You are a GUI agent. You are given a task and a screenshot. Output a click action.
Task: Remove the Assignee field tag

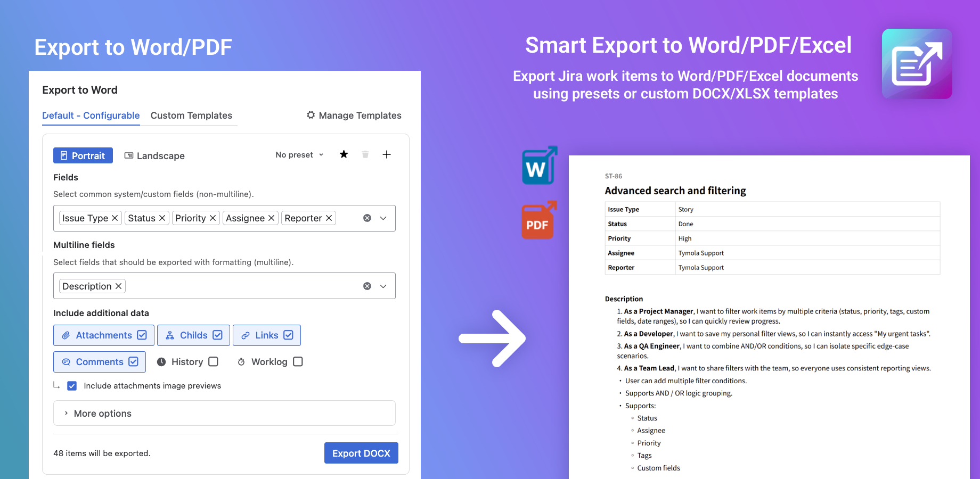click(271, 218)
